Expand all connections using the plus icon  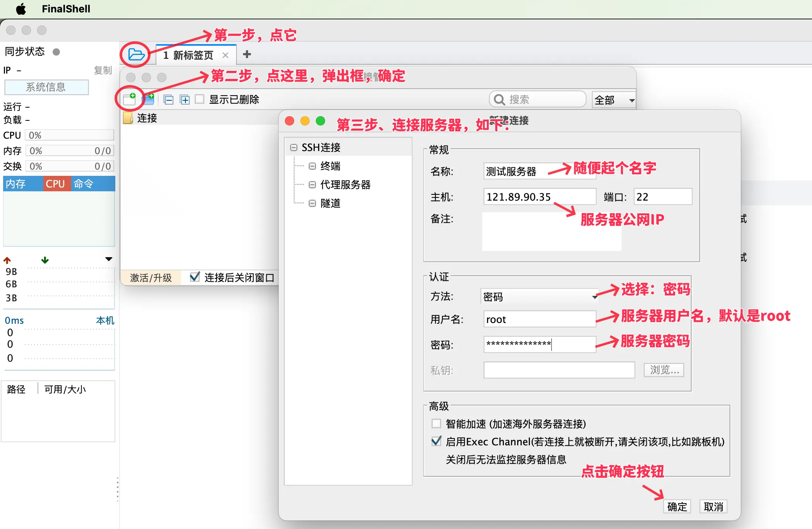pos(185,99)
